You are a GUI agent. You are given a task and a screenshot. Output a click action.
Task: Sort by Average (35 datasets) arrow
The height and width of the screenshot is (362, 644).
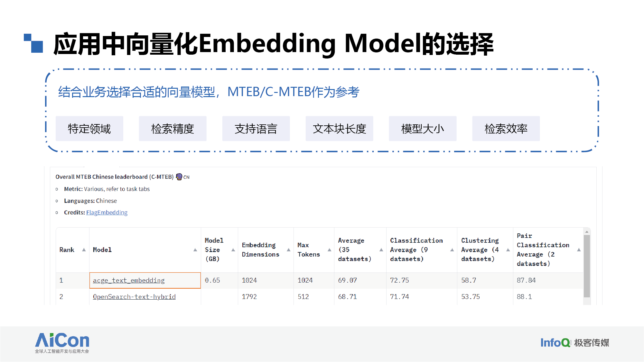(x=381, y=250)
